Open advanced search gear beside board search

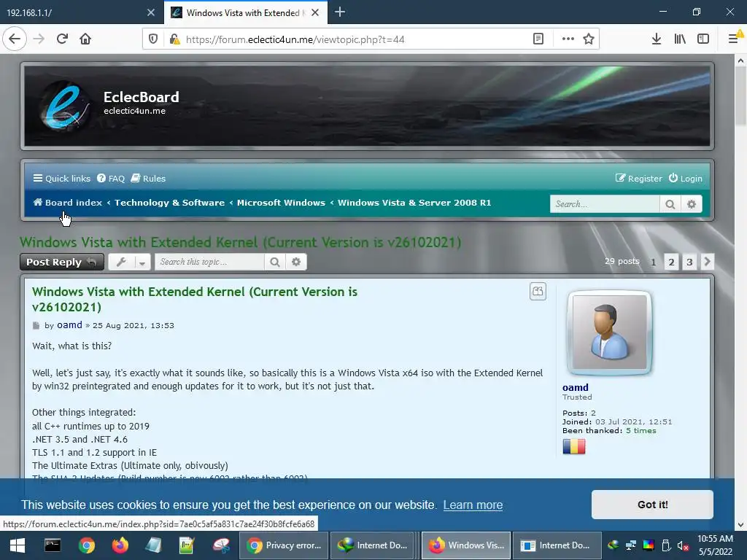[692, 204]
